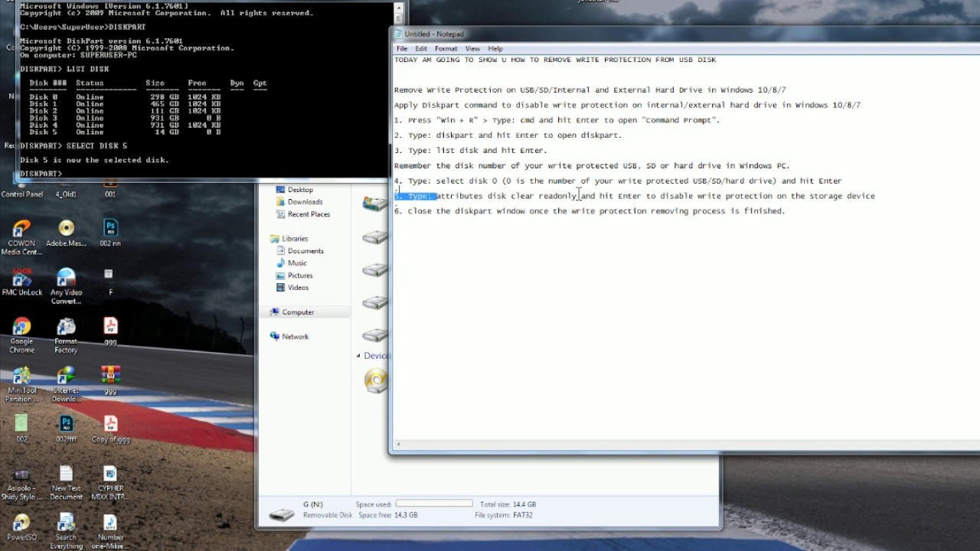Open the Format Factory shortcut
The image size is (980, 551).
click(66, 335)
